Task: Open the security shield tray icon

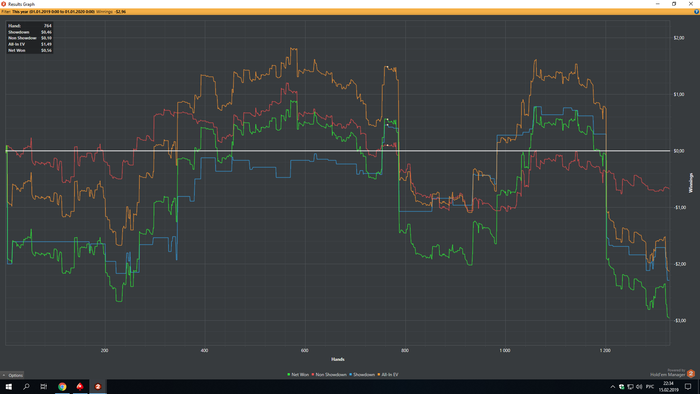Action: [621, 387]
